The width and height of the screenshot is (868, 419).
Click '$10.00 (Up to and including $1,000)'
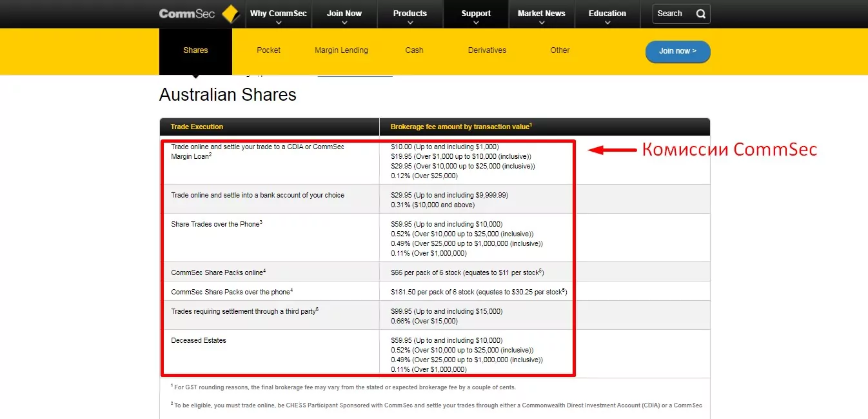[x=444, y=147]
